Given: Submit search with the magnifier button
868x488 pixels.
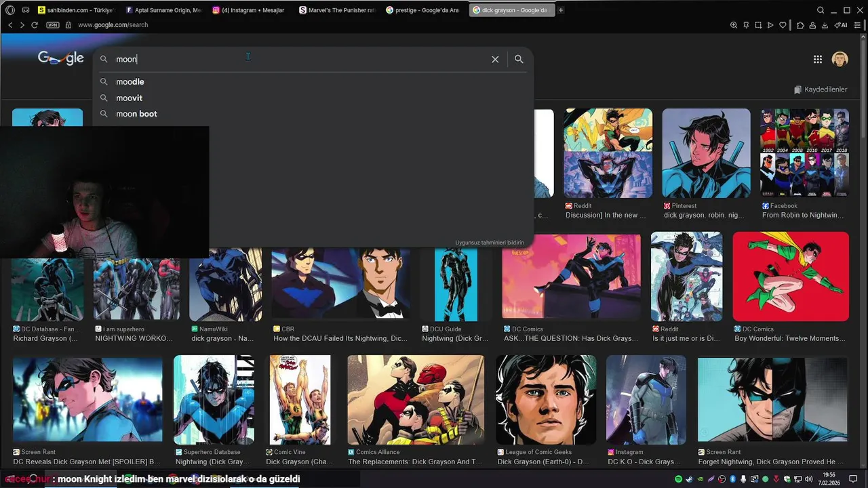Looking at the screenshot, I should 519,59.
